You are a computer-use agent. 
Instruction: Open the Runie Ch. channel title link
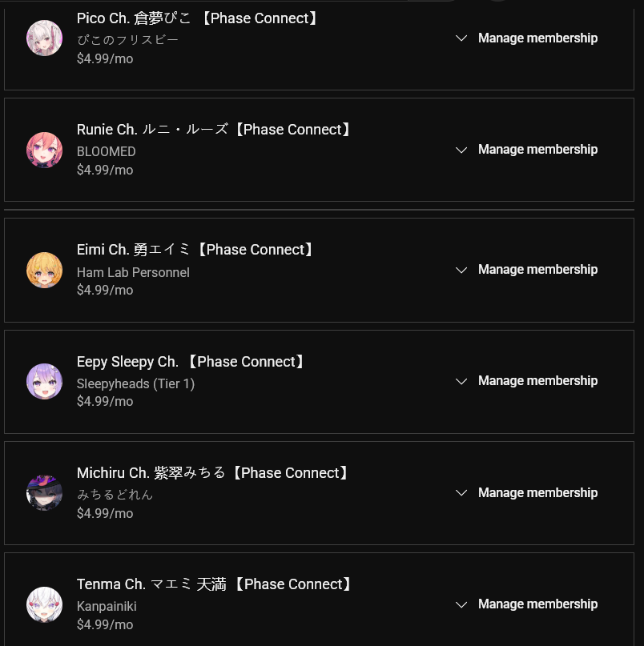(x=214, y=130)
